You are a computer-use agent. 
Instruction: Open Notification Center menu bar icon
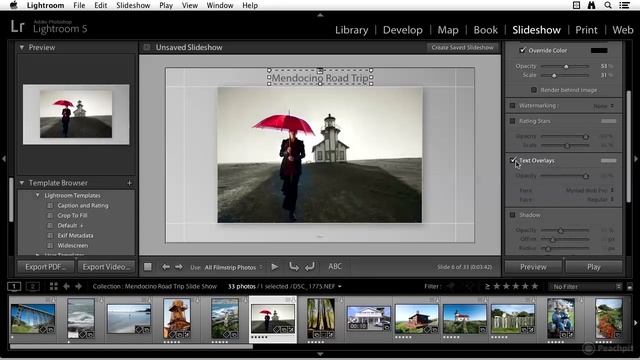click(624, 5)
